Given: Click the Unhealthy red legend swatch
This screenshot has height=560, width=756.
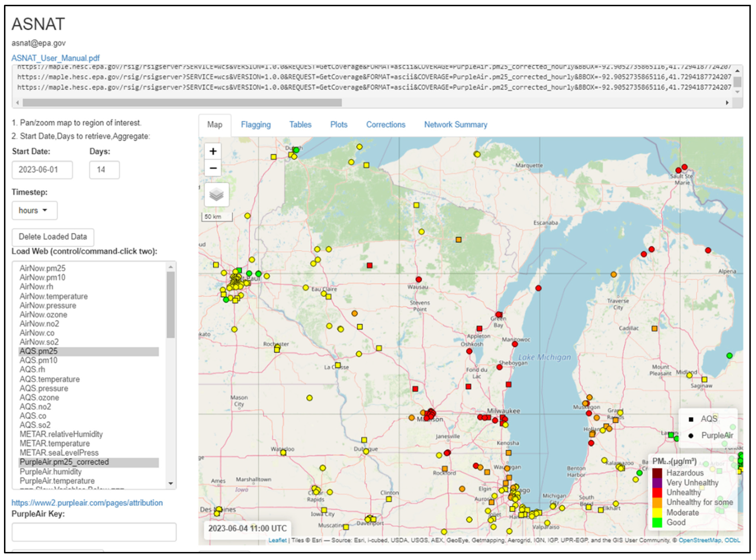Looking at the screenshot, I should 657,492.
